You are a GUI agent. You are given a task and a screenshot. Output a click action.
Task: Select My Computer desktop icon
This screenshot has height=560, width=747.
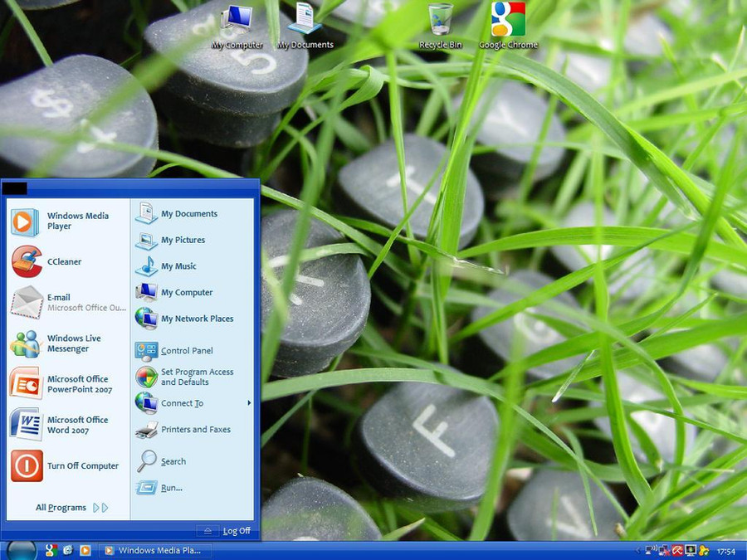click(237, 27)
